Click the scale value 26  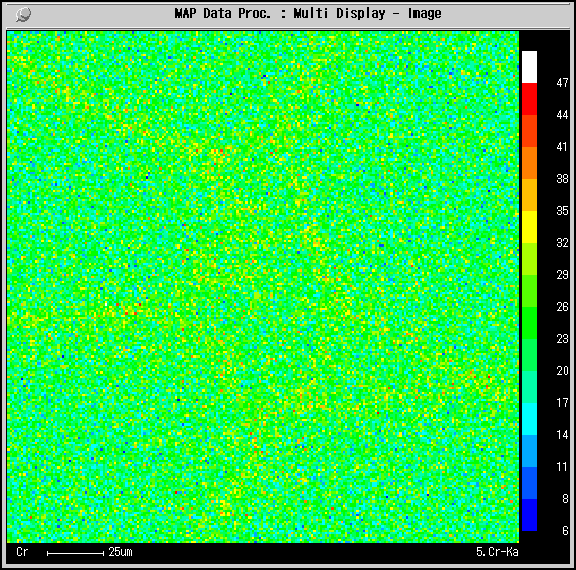(x=562, y=307)
